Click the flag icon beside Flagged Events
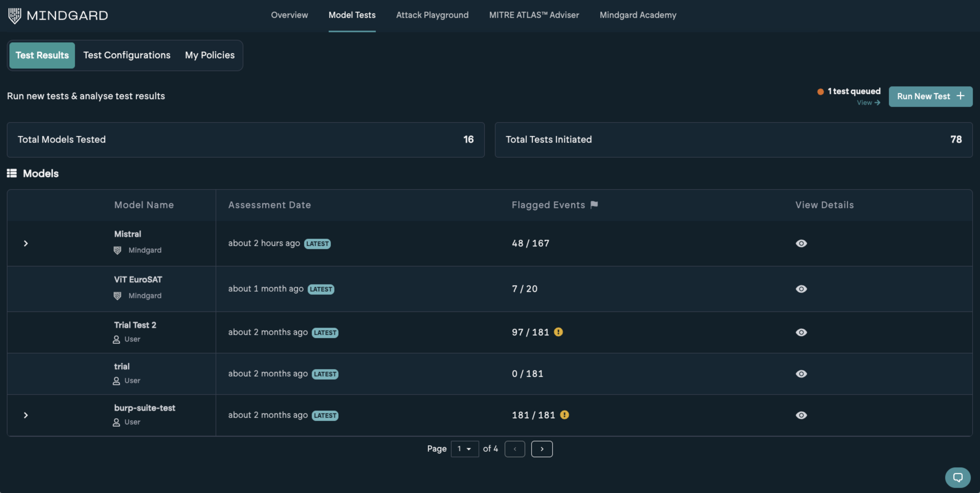The image size is (980, 493). [x=594, y=205]
